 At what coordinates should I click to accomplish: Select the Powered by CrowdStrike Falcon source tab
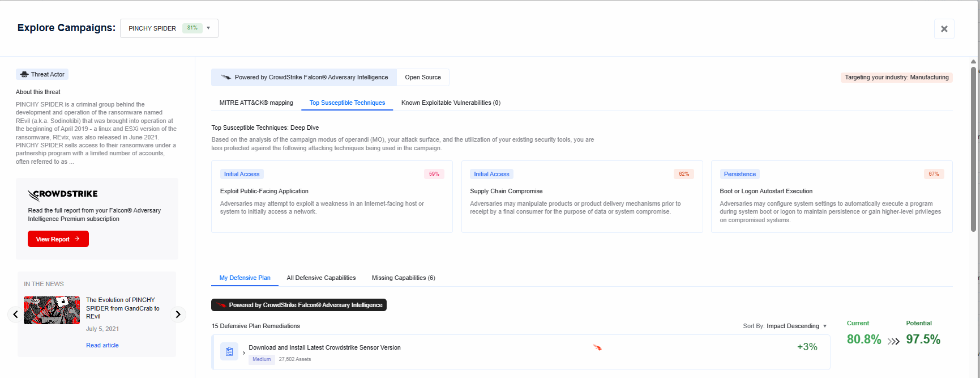304,77
